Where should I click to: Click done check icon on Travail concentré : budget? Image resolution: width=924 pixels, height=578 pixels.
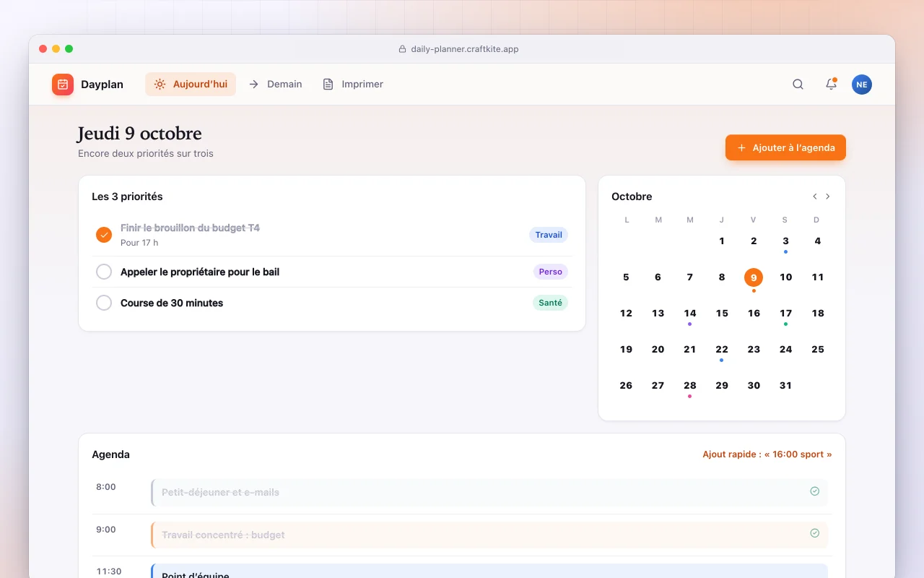point(814,533)
